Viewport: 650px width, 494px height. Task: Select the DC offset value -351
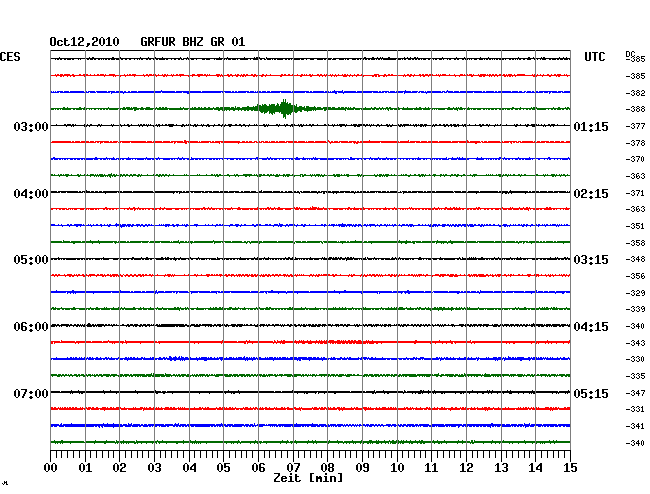pos(635,226)
